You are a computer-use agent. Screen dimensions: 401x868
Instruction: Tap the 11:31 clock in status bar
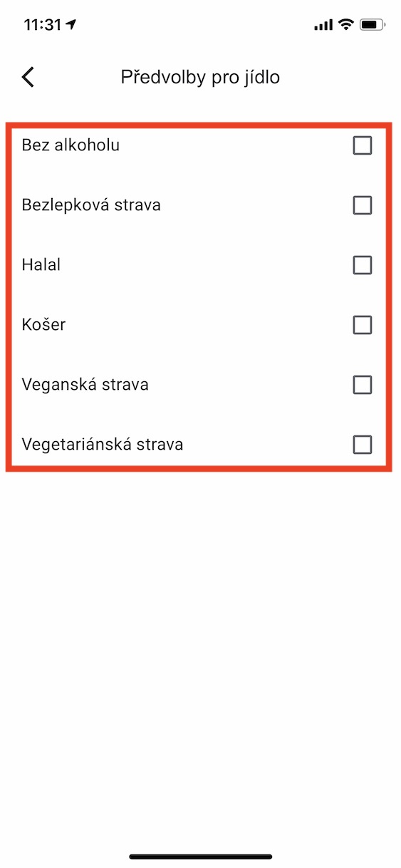(43, 25)
